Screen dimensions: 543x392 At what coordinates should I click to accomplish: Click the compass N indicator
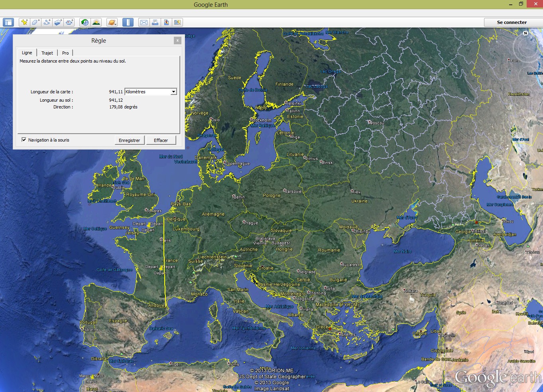pyautogui.click(x=525, y=33)
